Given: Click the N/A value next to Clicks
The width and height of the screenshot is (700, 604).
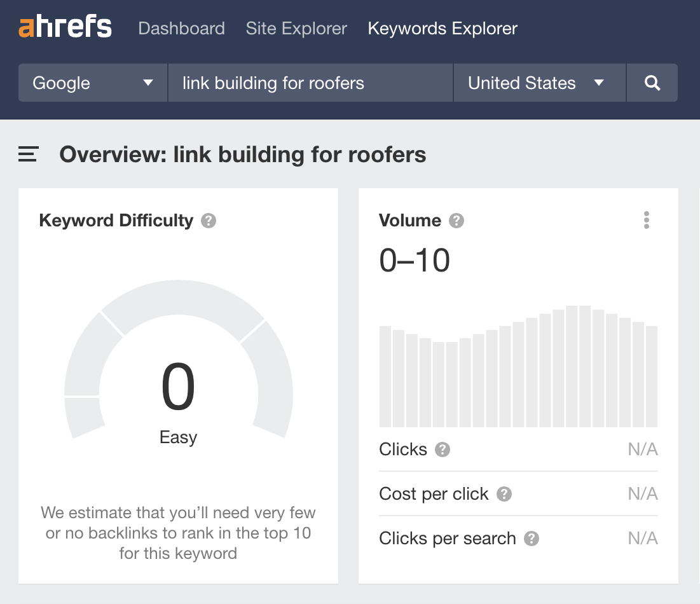Looking at the screenshot, I should click(x=643, y=450).
